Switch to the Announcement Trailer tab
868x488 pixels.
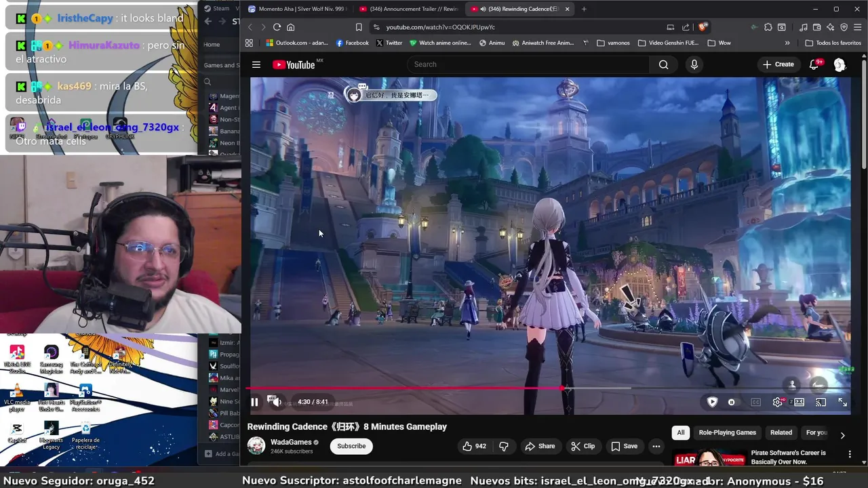click(x=408, y=9)
